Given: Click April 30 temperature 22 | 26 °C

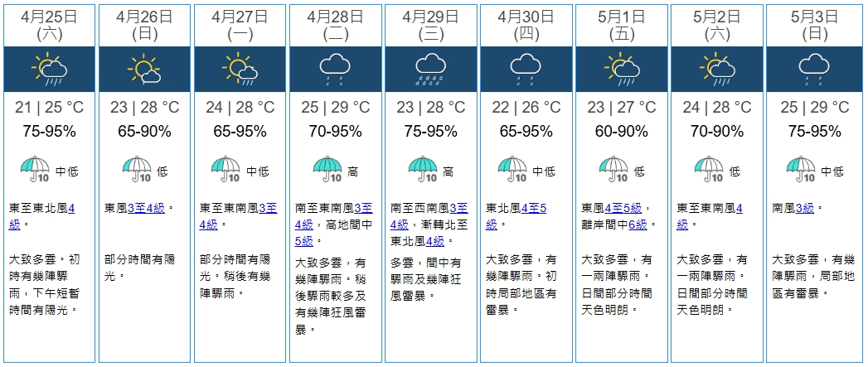Looking at the screenshot, I should tap(526, 108).
